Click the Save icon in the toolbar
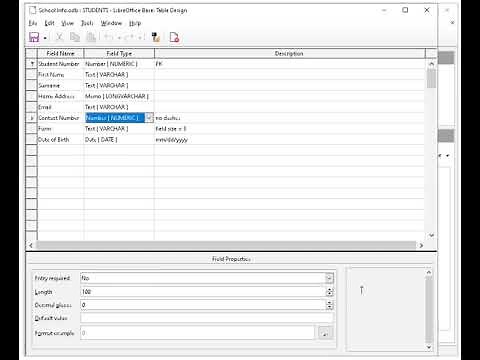Viewport: 480px width, 360px height. click(34, 37)
